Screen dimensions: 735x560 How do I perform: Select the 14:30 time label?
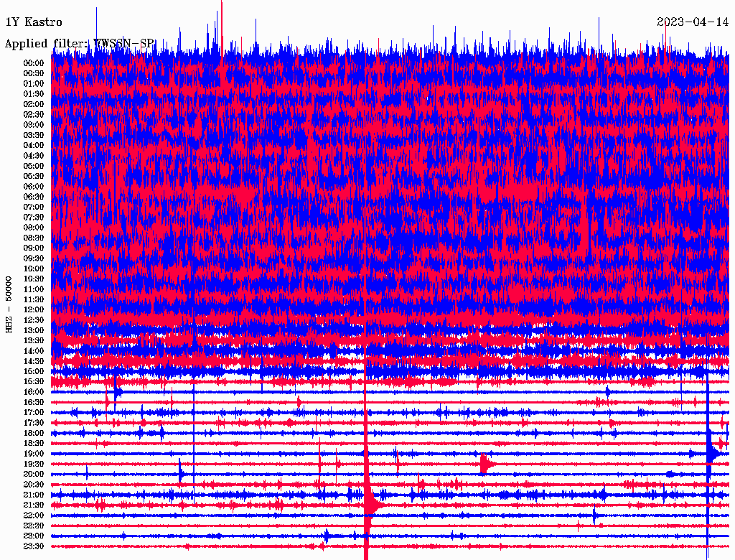click(x=34, y=361)
